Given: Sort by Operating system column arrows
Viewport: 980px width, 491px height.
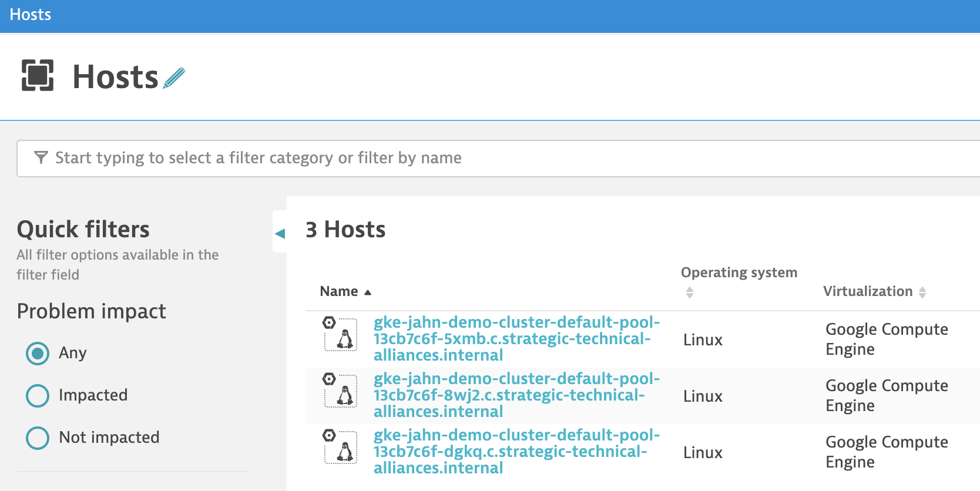Looking at the screenshot, I should tap(690, 292).
